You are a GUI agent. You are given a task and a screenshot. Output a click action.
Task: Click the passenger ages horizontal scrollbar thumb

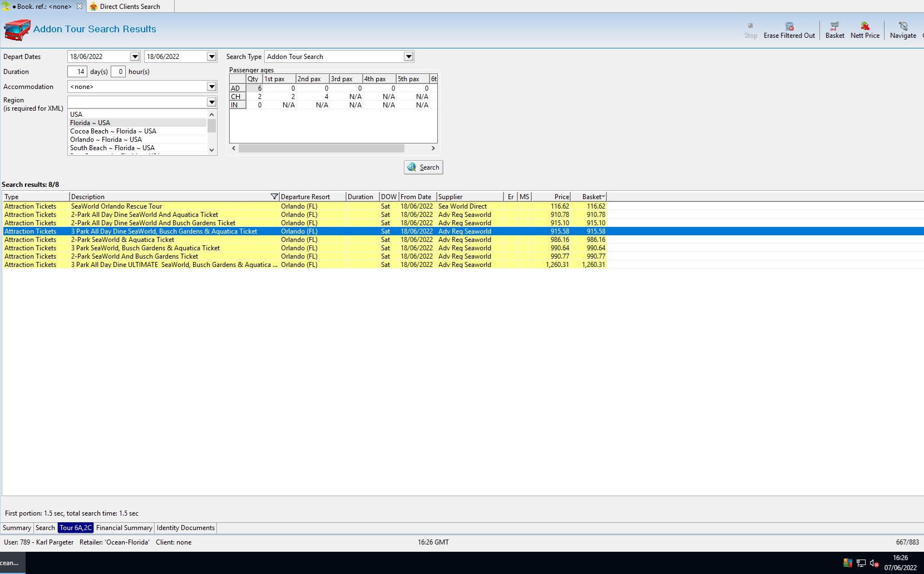point(322,149)
